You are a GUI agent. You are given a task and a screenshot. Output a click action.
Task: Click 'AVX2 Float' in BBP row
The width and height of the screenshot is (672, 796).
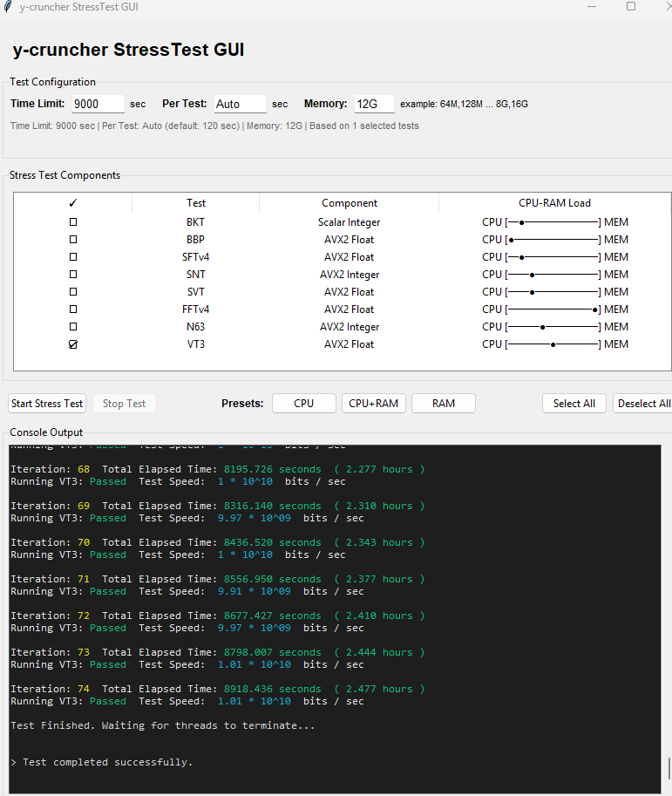[x=350, y=240]
